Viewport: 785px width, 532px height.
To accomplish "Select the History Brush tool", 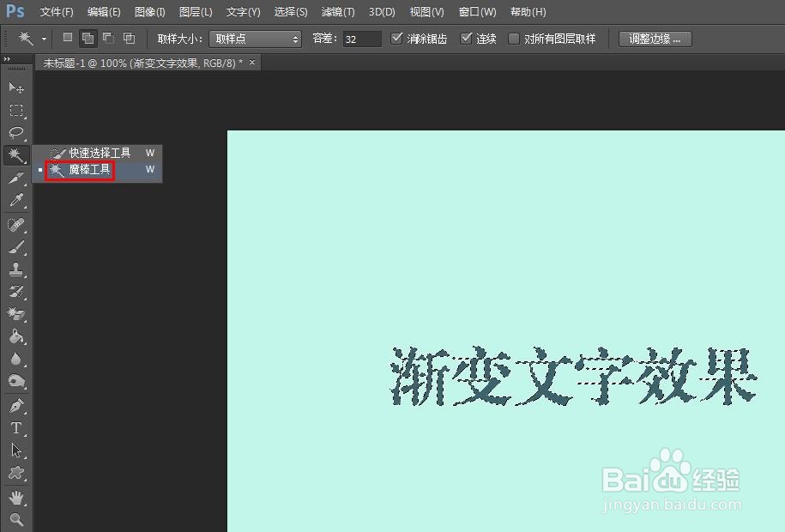I will [x=16, y=292].
